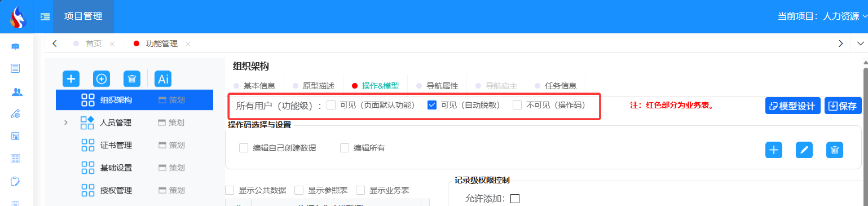Select 组织架构 in the function tree
This screenshot has height=206, width=868.
116,100
